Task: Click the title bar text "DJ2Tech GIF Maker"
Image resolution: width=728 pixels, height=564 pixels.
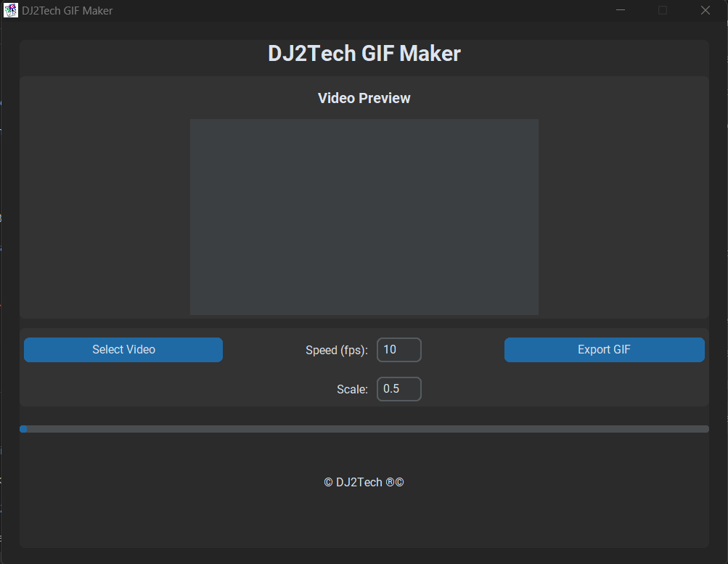Action: point(68,11)
